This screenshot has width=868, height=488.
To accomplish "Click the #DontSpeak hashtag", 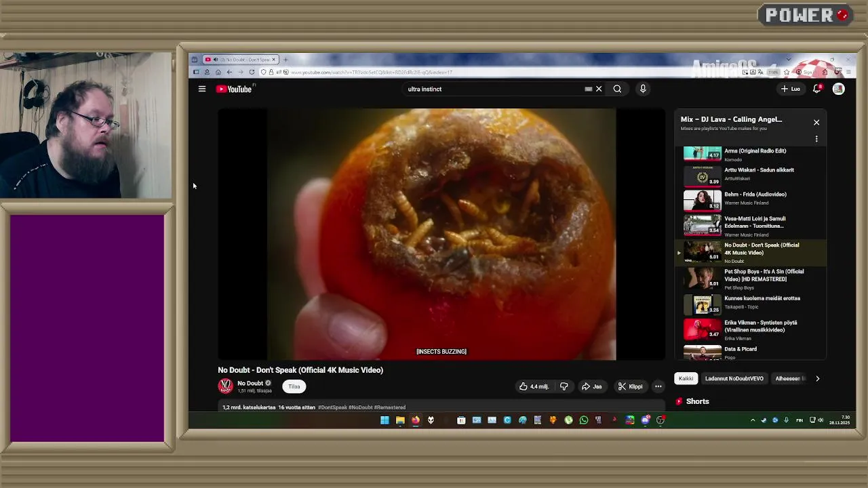I will click(332, 407).
